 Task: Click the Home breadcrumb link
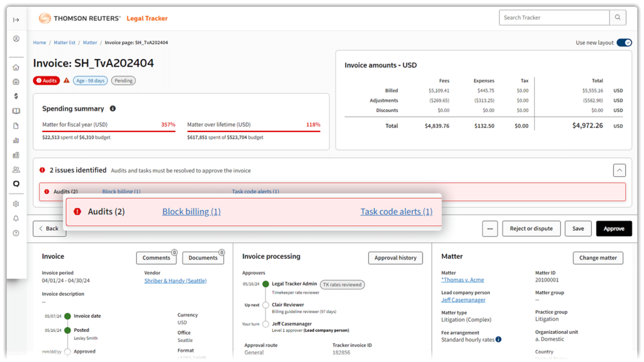39,43
